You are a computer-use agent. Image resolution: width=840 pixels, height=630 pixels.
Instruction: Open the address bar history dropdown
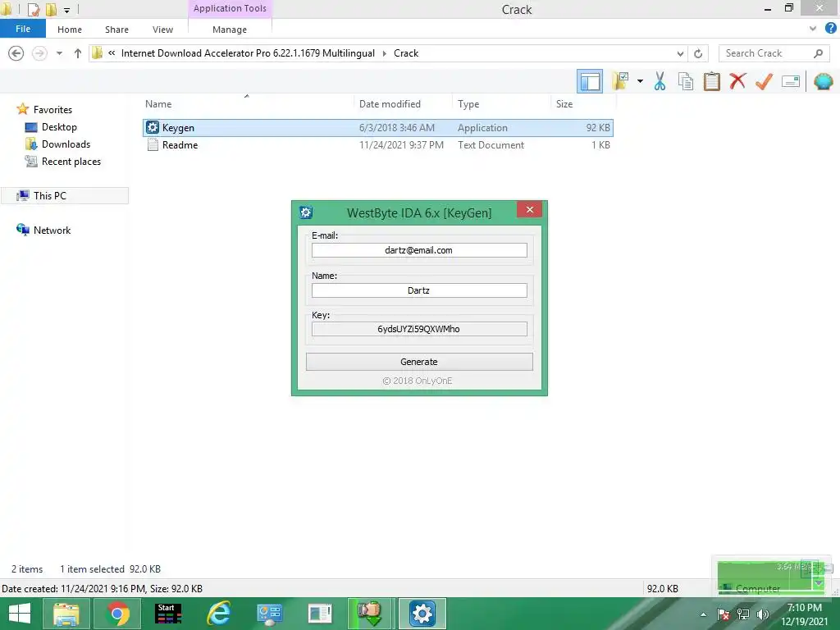(680, 53)
